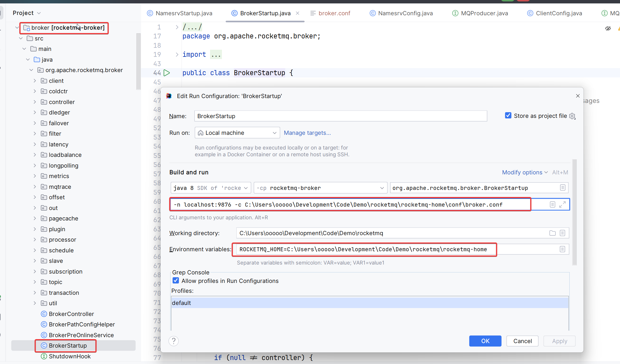The height and width of the screenshot is (364, 620).
Task: Select the default profile in the Profiles list
Action: tap(182, 303)
